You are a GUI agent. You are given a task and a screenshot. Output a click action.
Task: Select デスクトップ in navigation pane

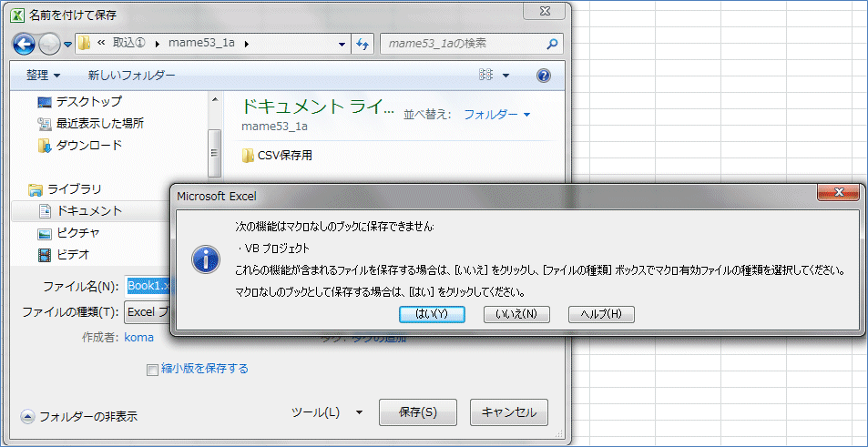[80, 102]
